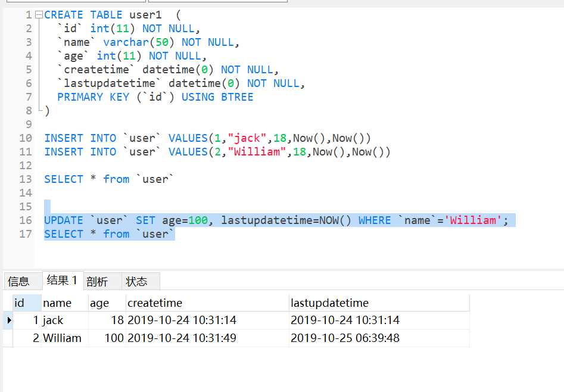Click the name column header
Screen dimensions: 564x392
(x=65, y=303)
